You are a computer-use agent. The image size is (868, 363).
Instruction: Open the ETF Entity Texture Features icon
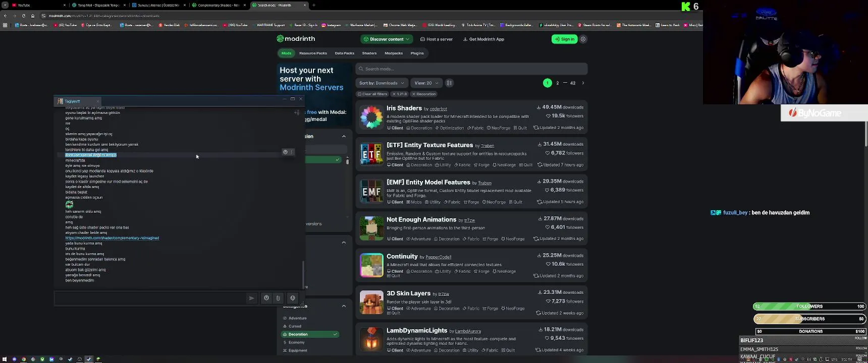click(x=371, y=154)
